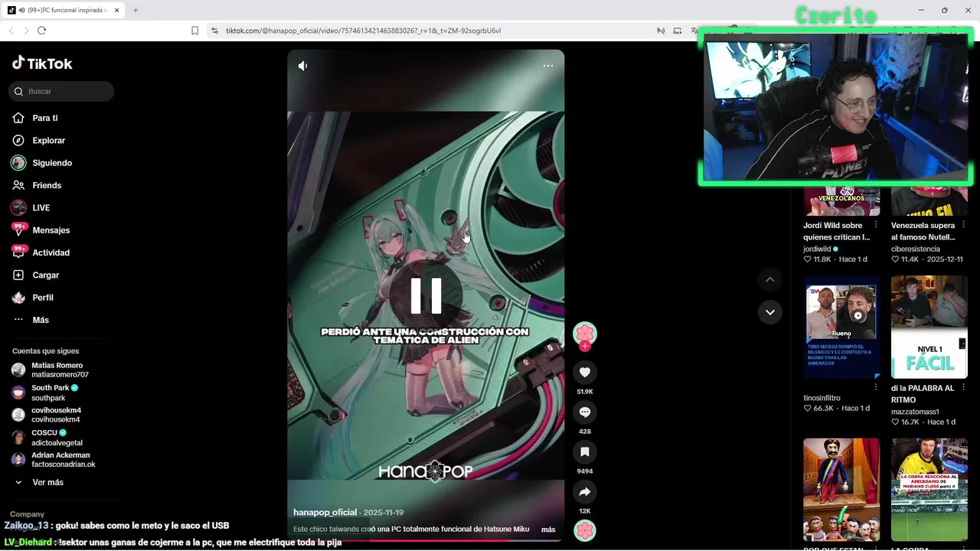Select the TikTok PC funcional tab
Viewport: 980px width, 551px height.
click(63, 10)
